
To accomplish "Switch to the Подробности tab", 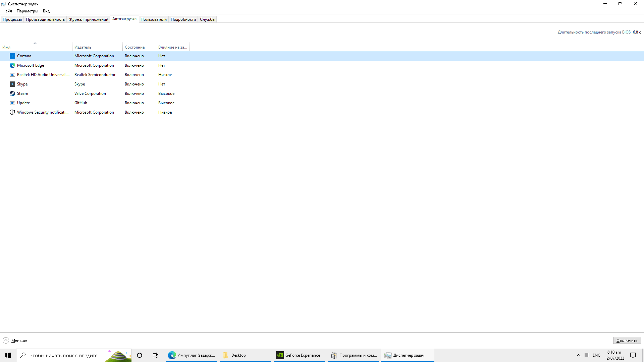I will 183,19.
